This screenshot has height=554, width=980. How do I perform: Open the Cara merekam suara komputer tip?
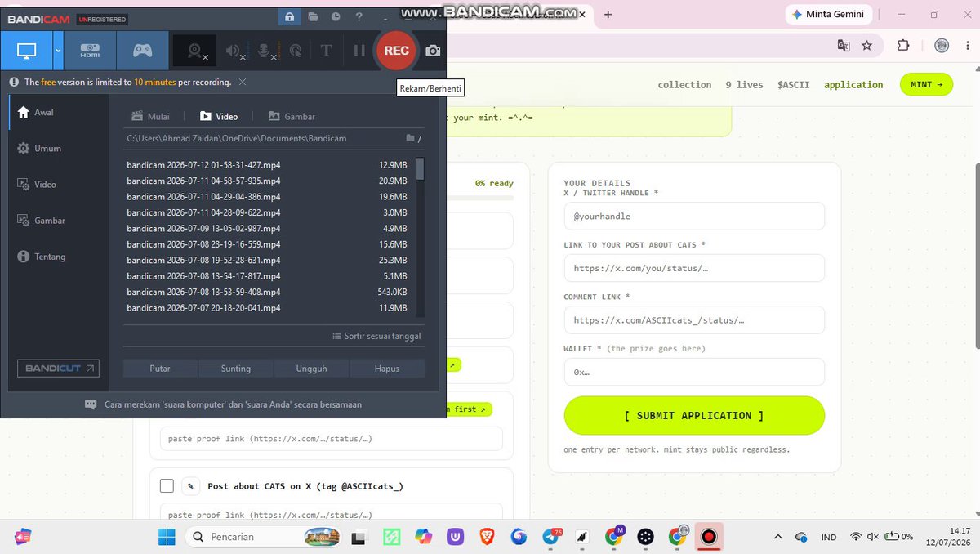[x=223, y=404]
